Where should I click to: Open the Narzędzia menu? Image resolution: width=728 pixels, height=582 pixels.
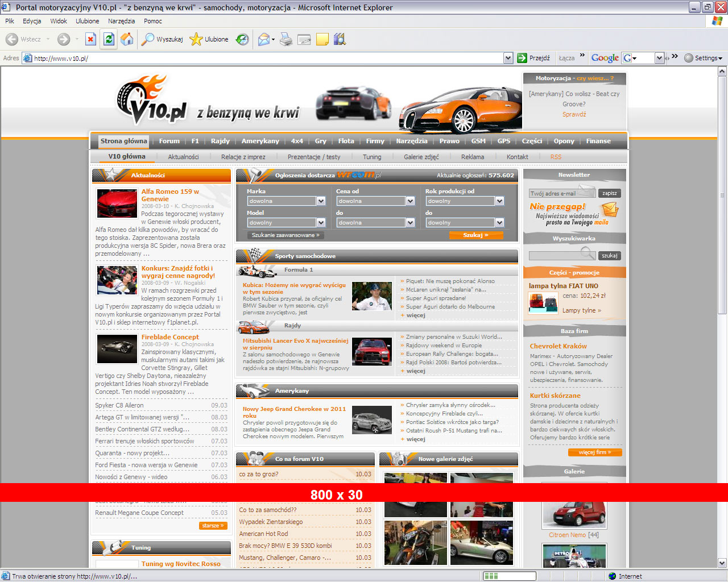click(x=121, y=21)
